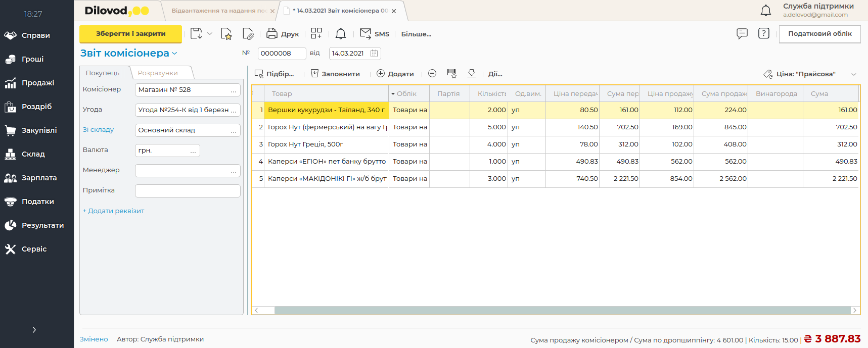Click the save document icon
Viewport: 868px width, 348px height.
196,34
